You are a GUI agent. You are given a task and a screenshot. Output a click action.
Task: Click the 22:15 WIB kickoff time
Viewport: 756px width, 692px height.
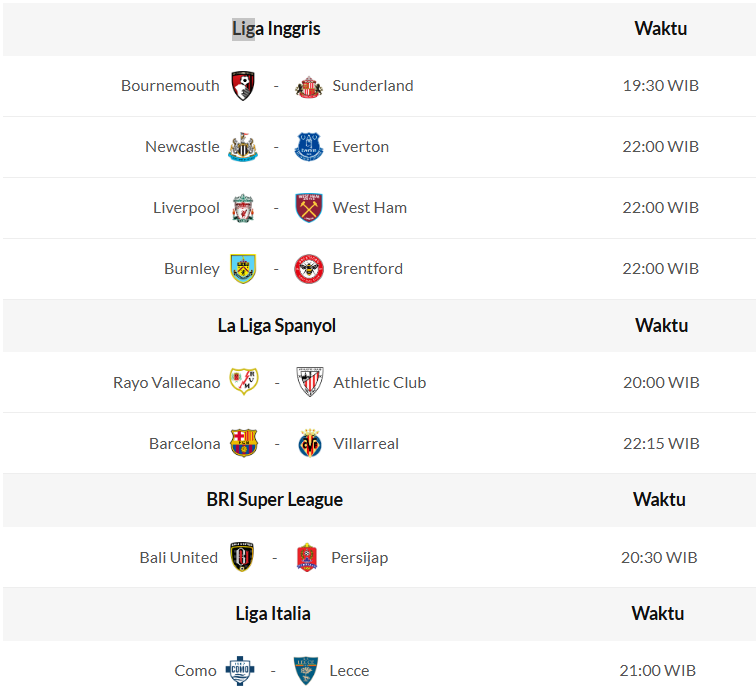pyautogui.click(x=660, y=443)
